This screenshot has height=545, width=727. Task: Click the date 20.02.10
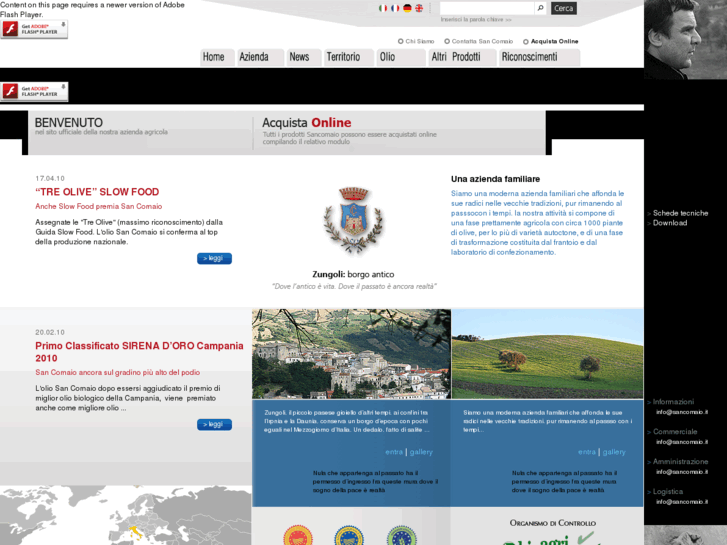click(50, 333)
